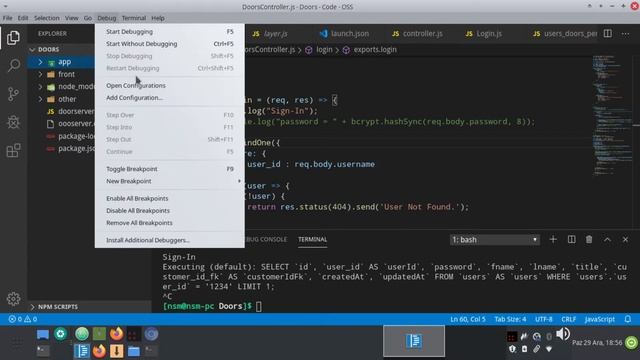The width and height of the screenshot is (640, 360).
Task: Click the split editor icon
Action: pos(608,33)
